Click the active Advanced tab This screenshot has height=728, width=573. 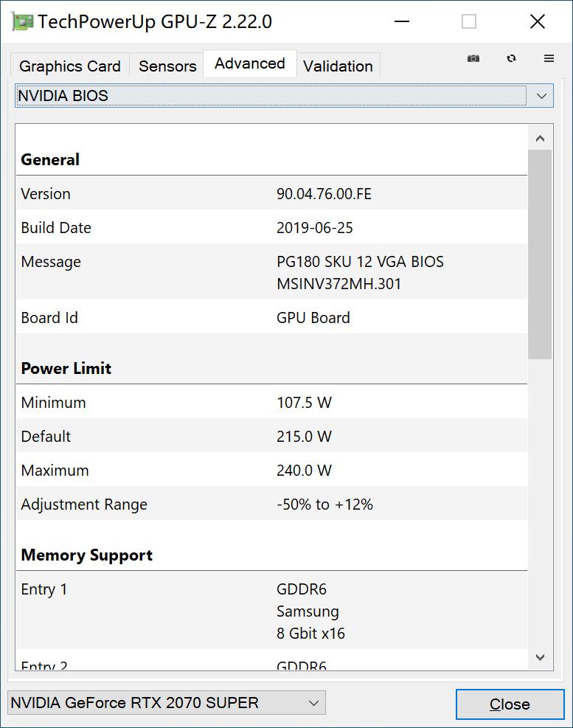tap(249, 63)
